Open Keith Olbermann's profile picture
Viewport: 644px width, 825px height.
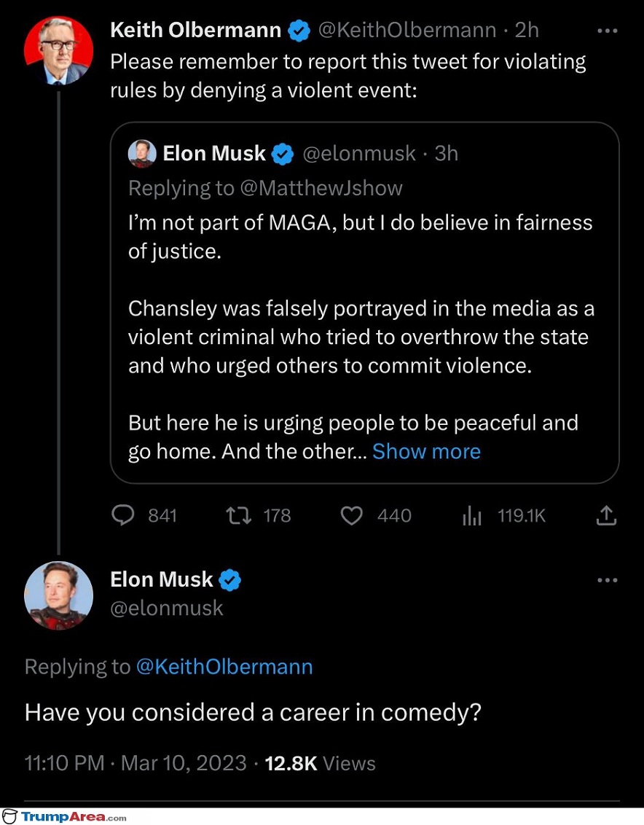coord(58,51)
